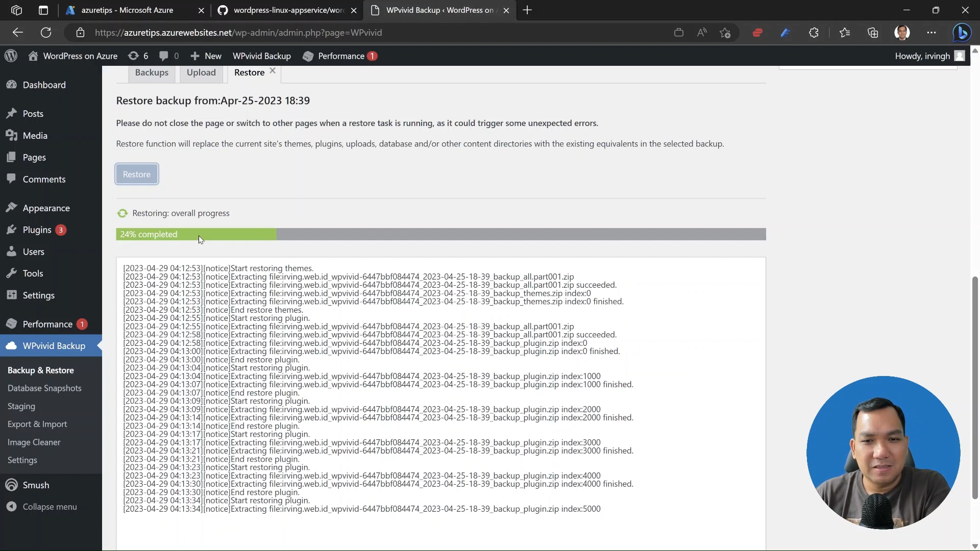The image size is (980, 551).
Task: Switch to the Upload tab
Action: click(x=201, y=72)
